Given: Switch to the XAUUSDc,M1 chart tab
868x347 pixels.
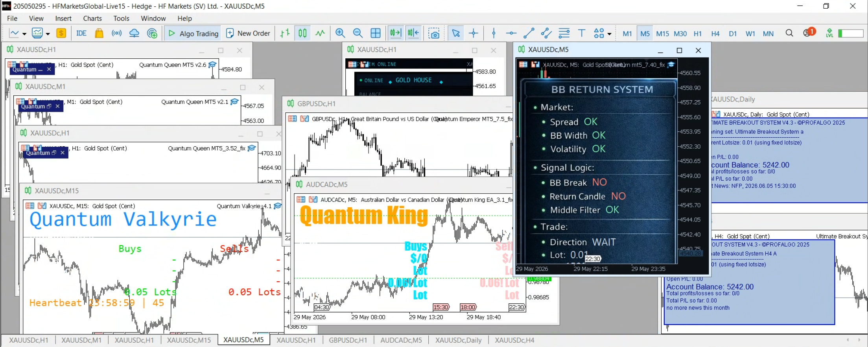Looking at the screenshot, I should (81, 340).
